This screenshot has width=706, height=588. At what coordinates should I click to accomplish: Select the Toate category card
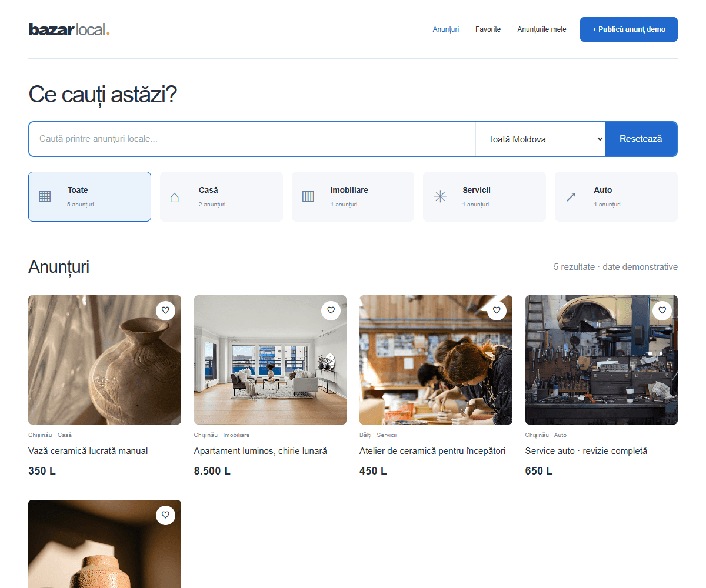click(89, 196)
